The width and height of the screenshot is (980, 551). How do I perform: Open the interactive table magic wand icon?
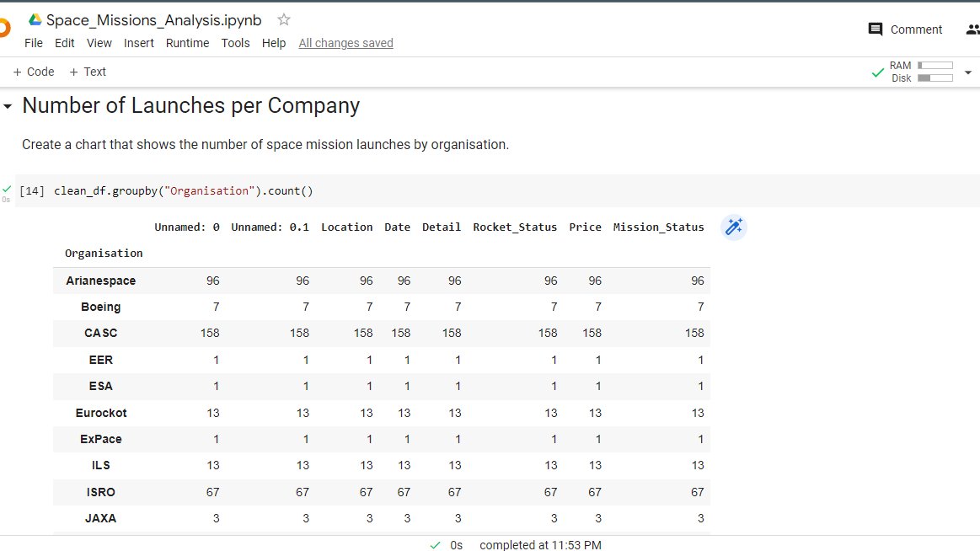(x=734, y=227)
